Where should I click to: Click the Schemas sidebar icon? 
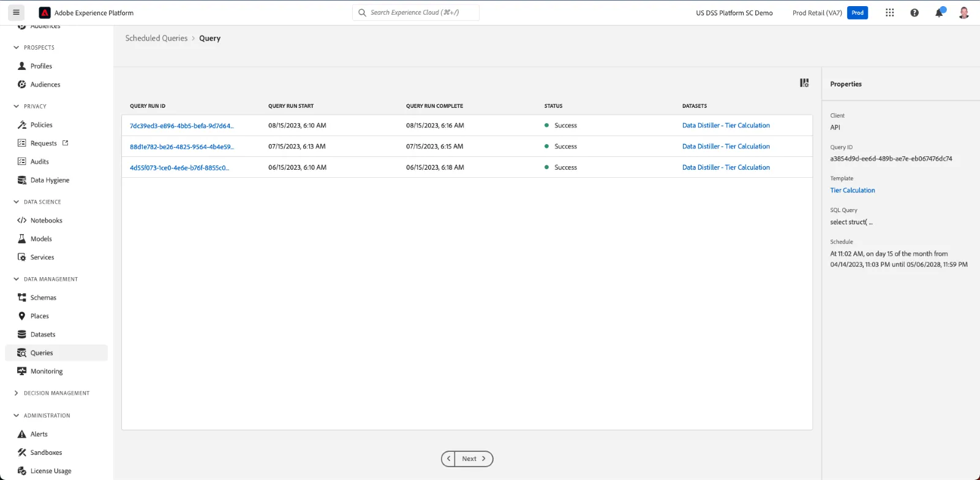coord(22,298)
